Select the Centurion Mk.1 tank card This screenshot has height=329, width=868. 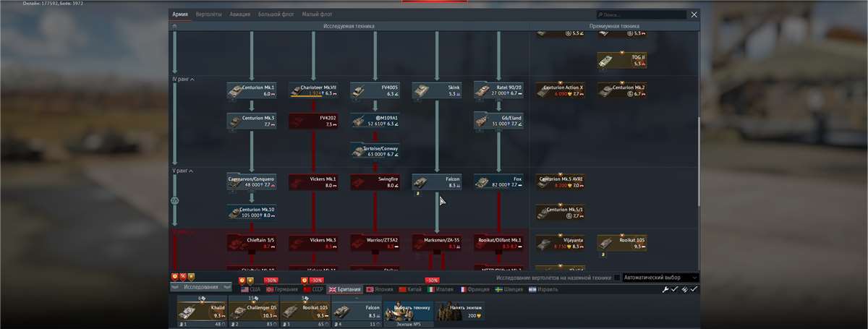coord(252,90)
